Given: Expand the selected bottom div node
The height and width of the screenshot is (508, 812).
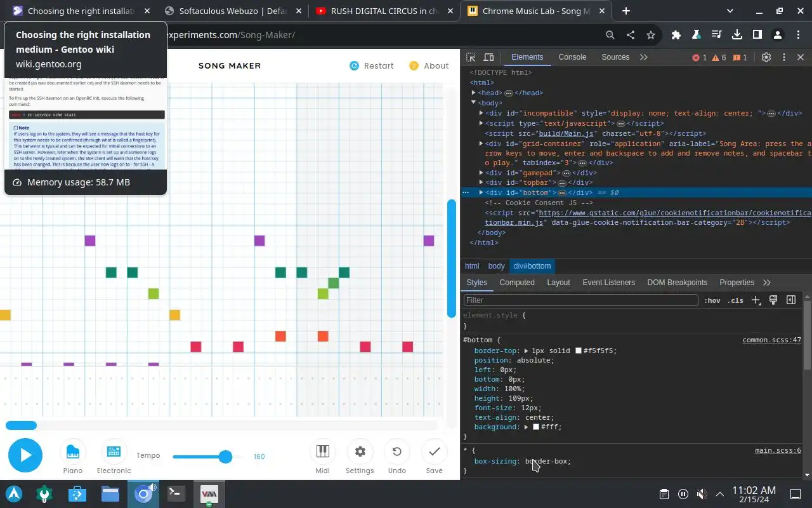Looking at the screenshot, I should [481, 192].
